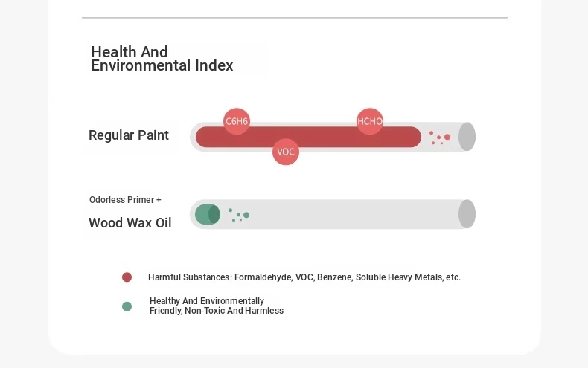Click the C6H6 red bubble
The image size is (588, 368).
pyautogui.click(x=236, y=121)
